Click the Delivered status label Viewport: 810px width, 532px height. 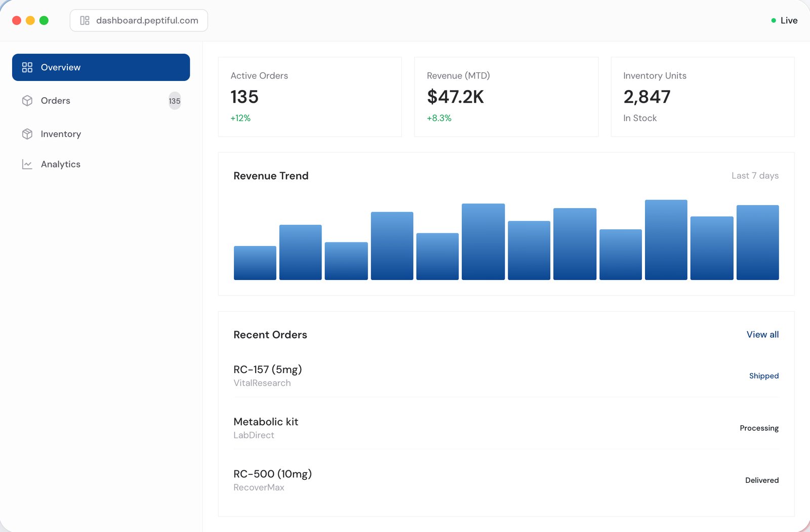click(x=762, y=480)
